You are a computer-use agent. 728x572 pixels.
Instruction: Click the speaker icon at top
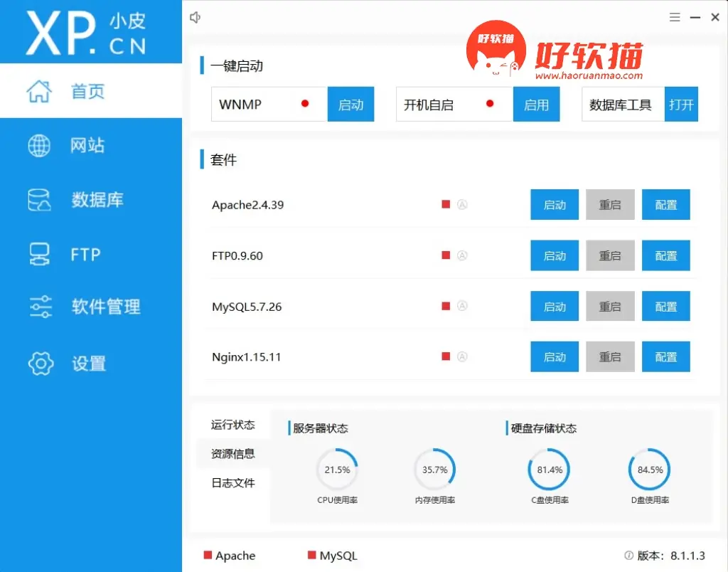click(x=195, y=18)
